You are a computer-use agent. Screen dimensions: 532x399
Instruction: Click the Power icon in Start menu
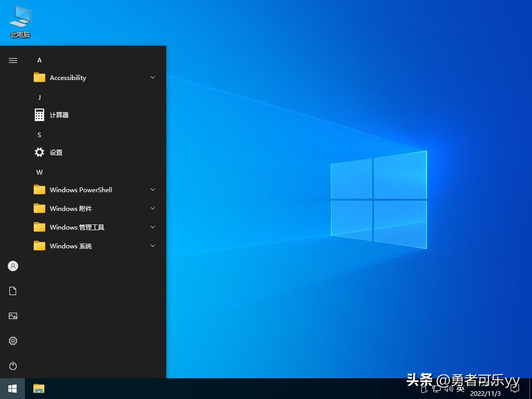pos(12,366)
